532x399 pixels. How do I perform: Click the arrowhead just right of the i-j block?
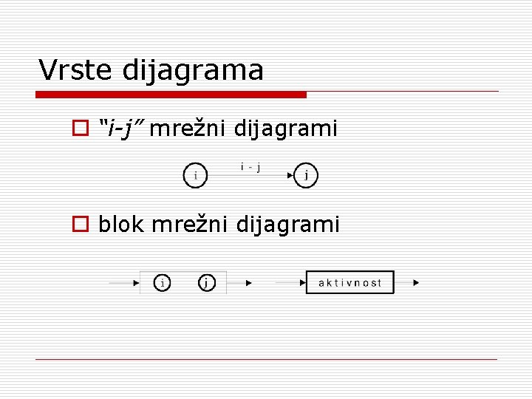click(248, 282)
